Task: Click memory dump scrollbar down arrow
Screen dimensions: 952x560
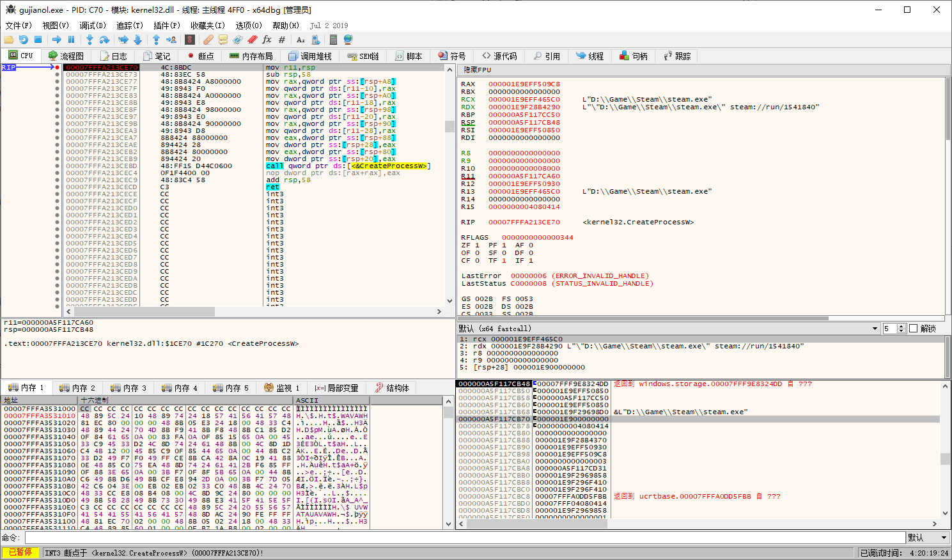Action: tap(448, 524)
